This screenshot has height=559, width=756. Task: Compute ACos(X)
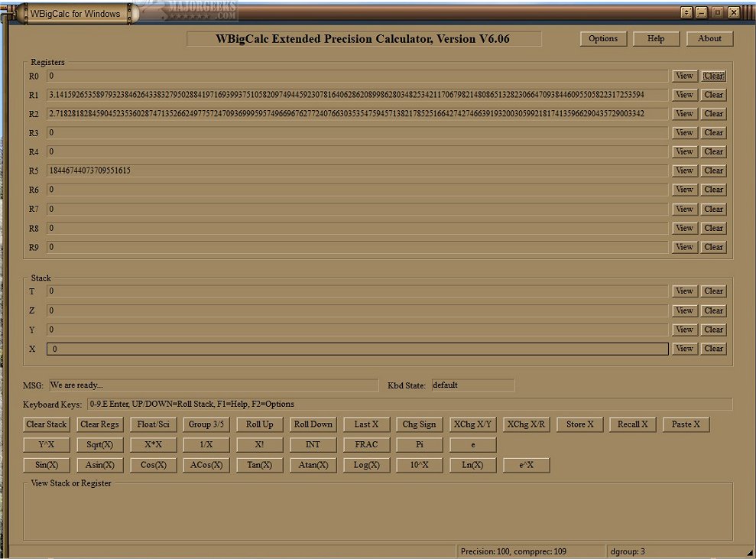click(206, 465)
